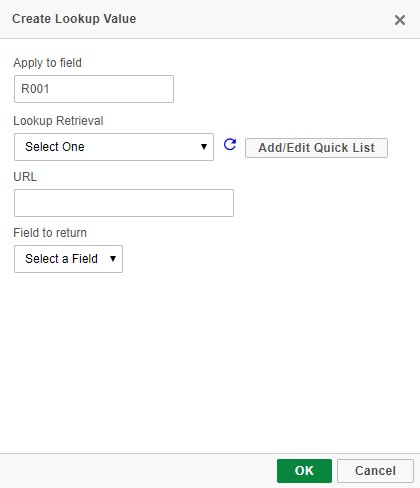Close the Create Lookup Value dialog
Viewport: 420px width, 488px height.
[x=400, y=20]
